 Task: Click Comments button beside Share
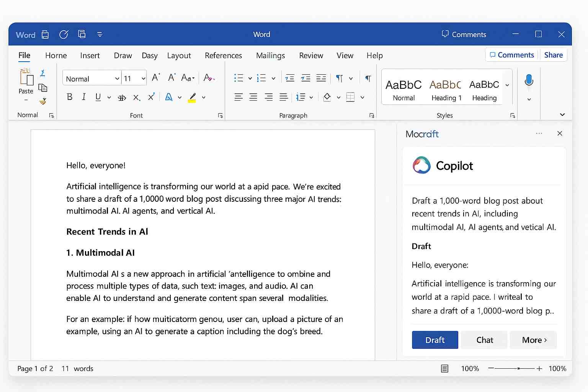(x=512, y=55)
